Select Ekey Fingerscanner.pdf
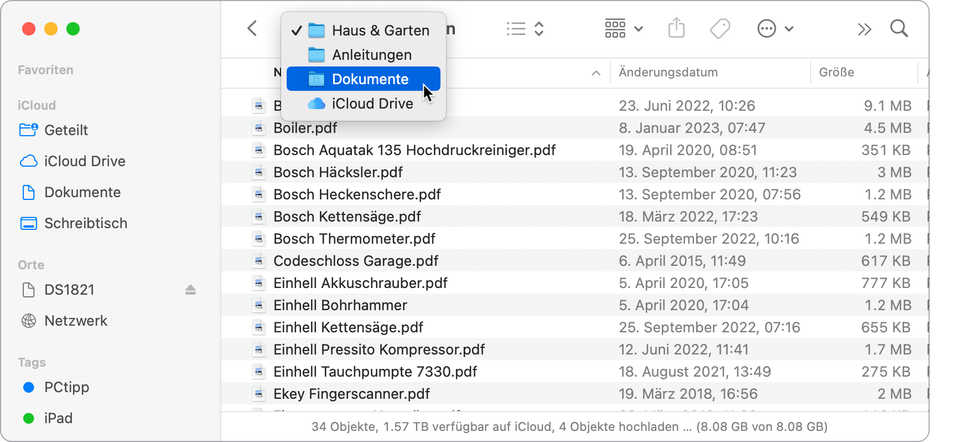This screenshot has height=442, width=980. pyautogui.click(x=351, y=394)
